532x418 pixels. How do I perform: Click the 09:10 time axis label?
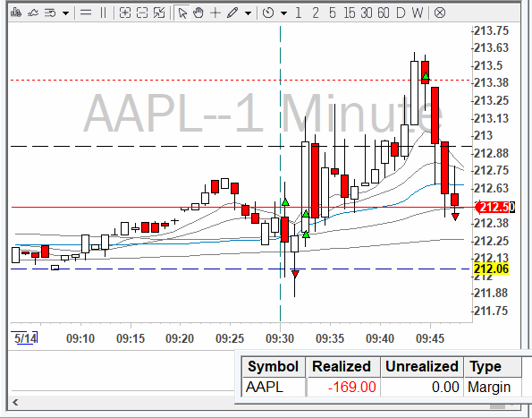coord(80,338)
